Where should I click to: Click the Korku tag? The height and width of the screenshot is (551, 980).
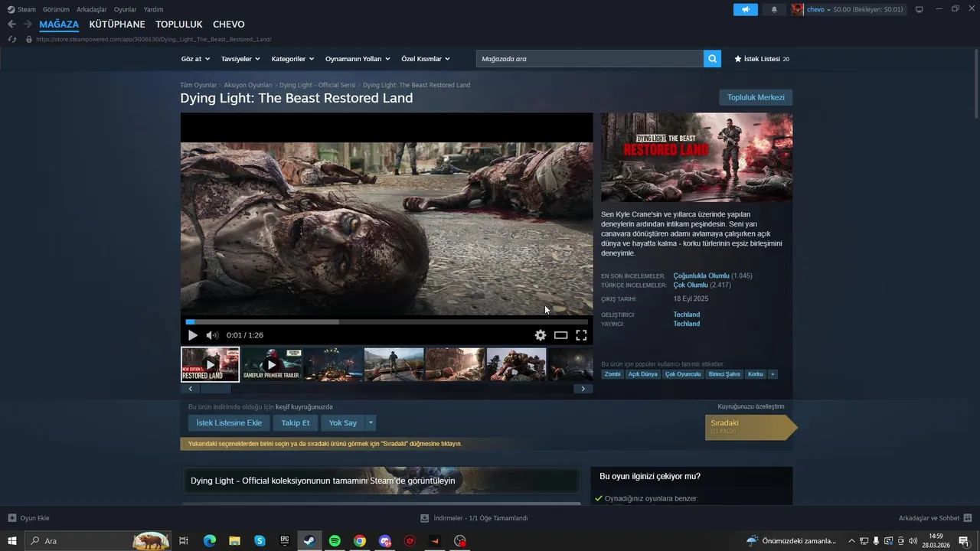(x=756, y=374)
